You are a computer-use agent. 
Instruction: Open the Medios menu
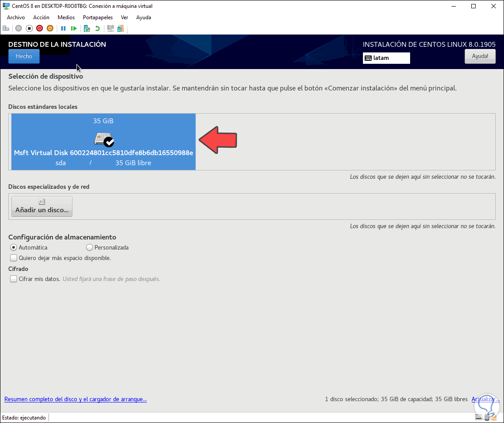(x=66, y=17)
